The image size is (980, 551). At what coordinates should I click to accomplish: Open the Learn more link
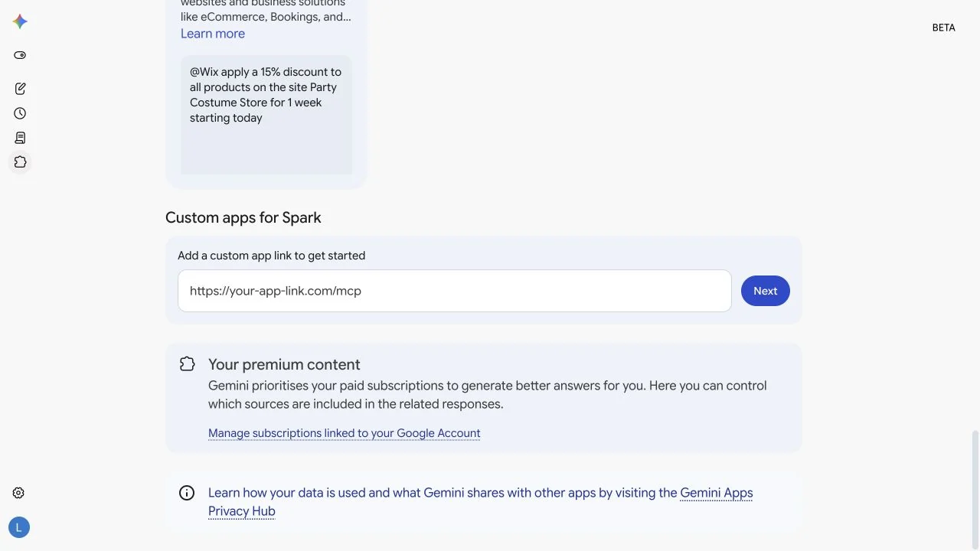click(x=213, y=34)
